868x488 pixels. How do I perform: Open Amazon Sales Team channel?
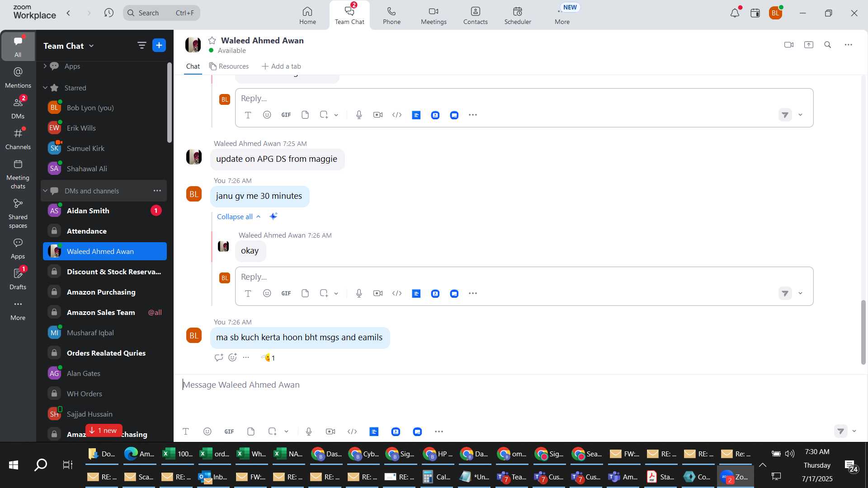point(105,312)
